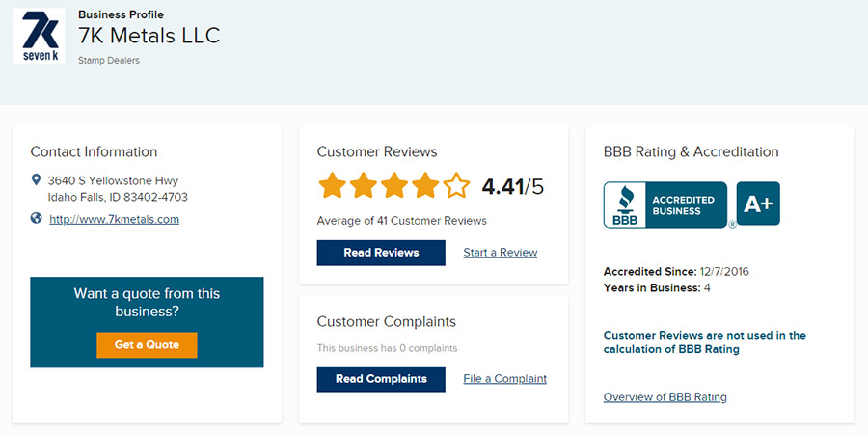
Task: Click the 7K Metals LLC business title
Action: click(x=149, y=36)
